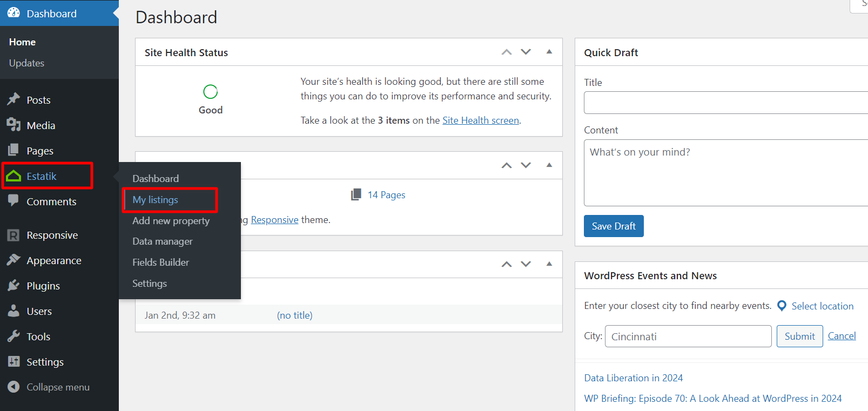
Task: Click the Select location link
Action: pyautogui.click(x=823, y=306)
